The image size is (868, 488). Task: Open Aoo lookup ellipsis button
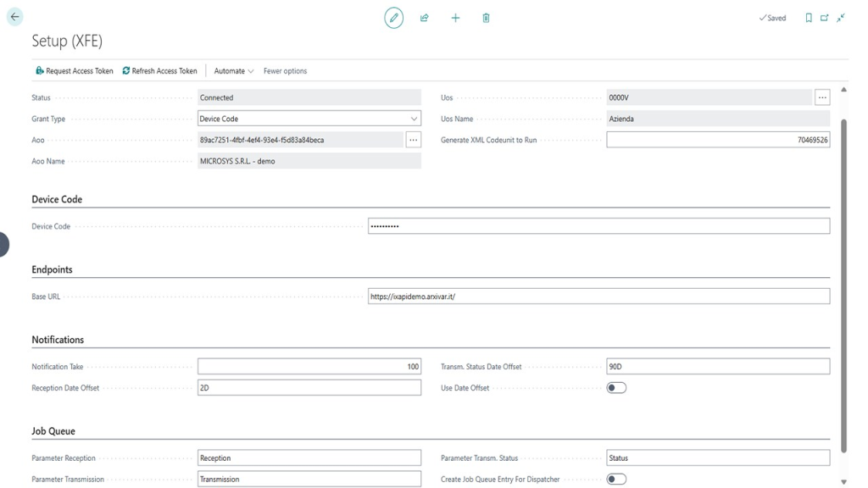coord(413,140)
